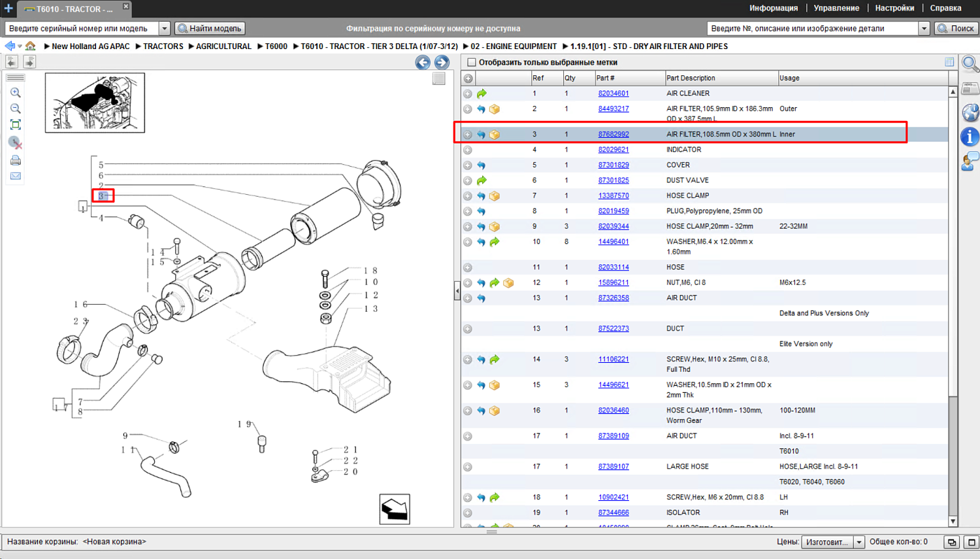Open the Home icon in the breadcrumb bar
Image resolution: width=980 pixels, height=559 pixels.
point(30,46)
